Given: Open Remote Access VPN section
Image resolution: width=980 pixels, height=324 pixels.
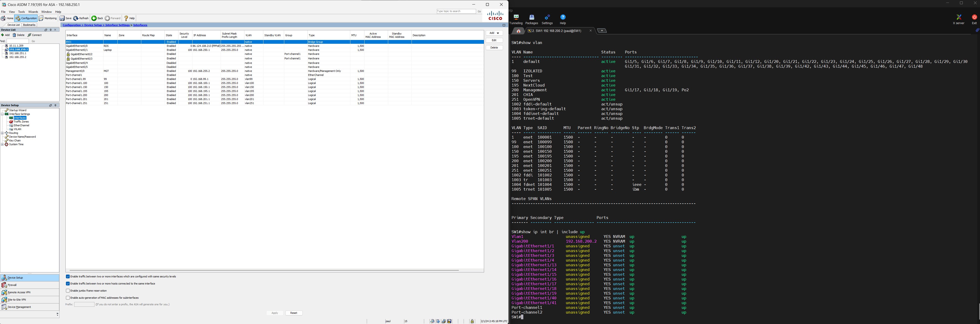Looking at the screenshot, I should pyautogui.click(x=30, y=292).
